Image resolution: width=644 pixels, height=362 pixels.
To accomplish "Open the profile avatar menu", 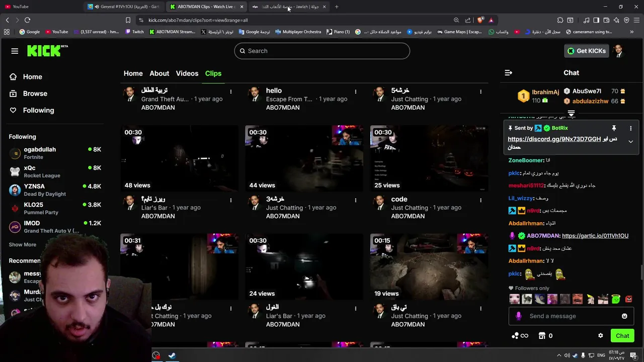I will point(618,51).
